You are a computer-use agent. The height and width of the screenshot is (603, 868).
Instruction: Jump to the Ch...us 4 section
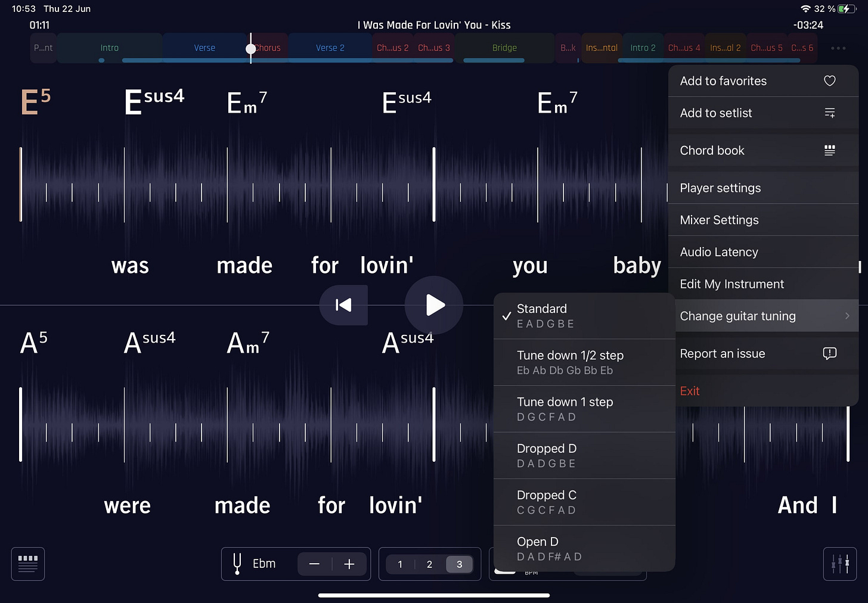[684, 48]
